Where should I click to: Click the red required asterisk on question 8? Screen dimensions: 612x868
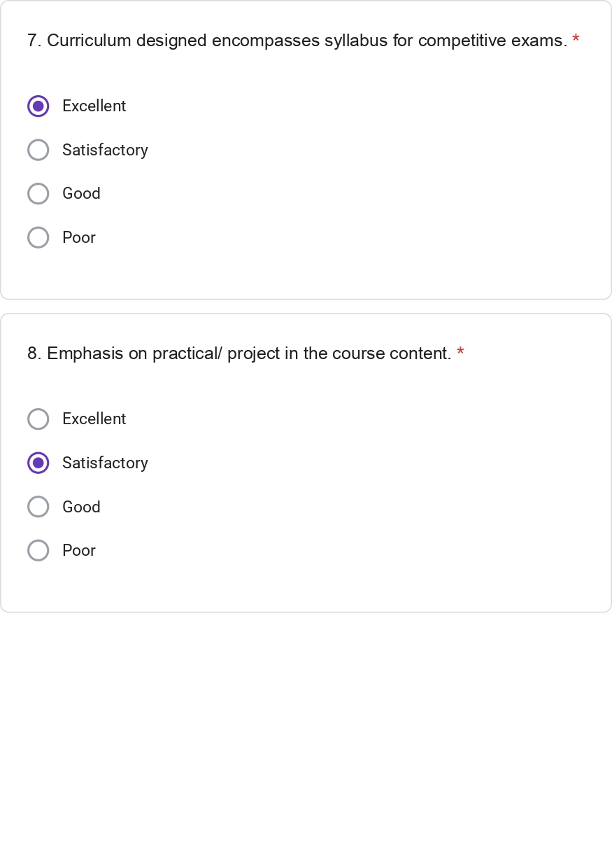pyautogui.click(x=460, y=353)
